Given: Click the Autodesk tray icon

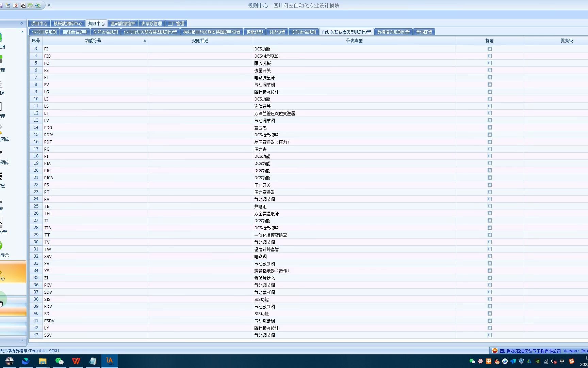Looking at the screenshot, I should coord(529,361).
